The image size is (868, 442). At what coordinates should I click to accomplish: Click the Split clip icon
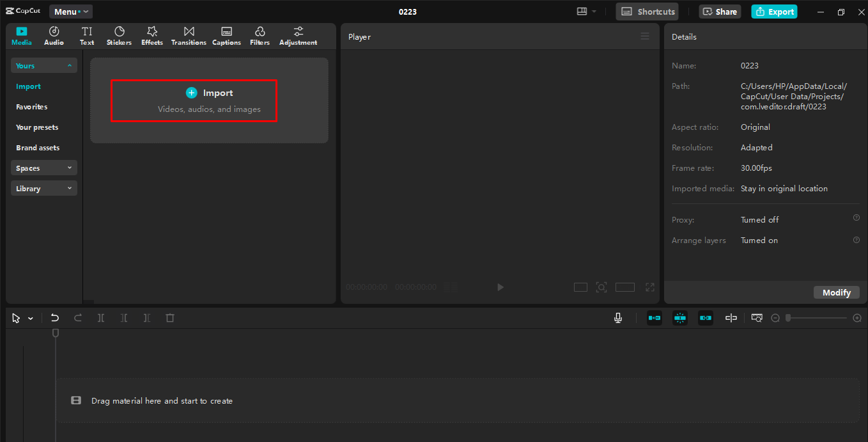tap(101, 318)
